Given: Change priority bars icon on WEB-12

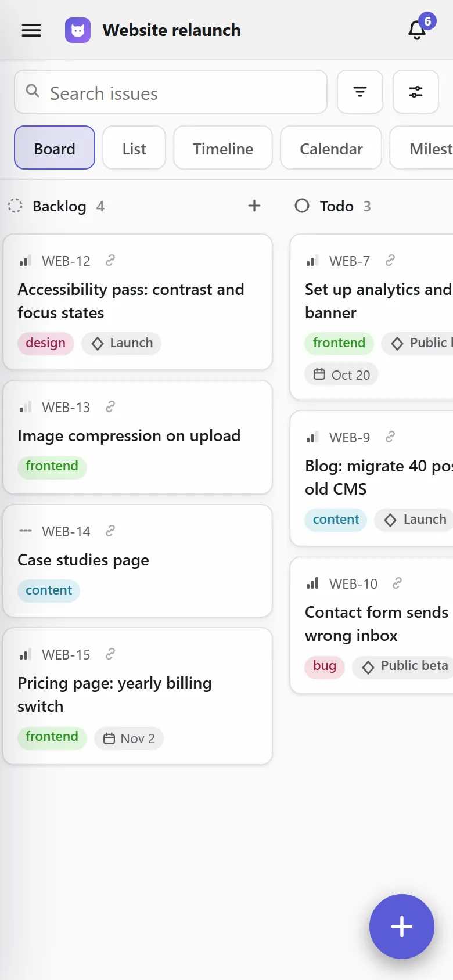Looking at the screenshot, I should coord(25,261).
